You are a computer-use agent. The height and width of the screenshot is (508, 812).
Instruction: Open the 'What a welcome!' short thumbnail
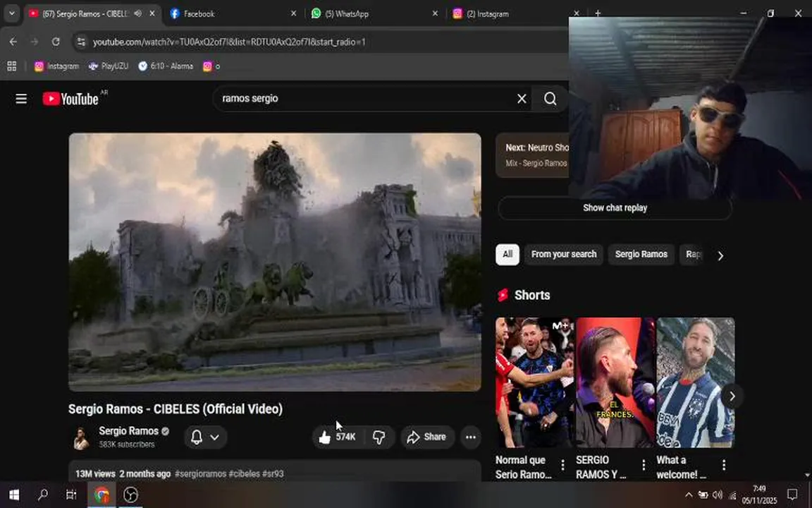coord(696,382)
